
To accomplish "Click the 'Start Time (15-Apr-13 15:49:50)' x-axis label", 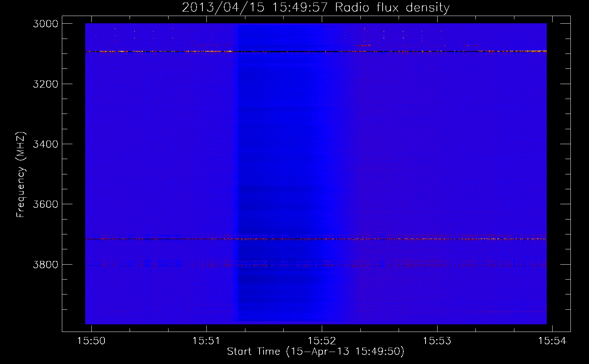I will (316, 352).
